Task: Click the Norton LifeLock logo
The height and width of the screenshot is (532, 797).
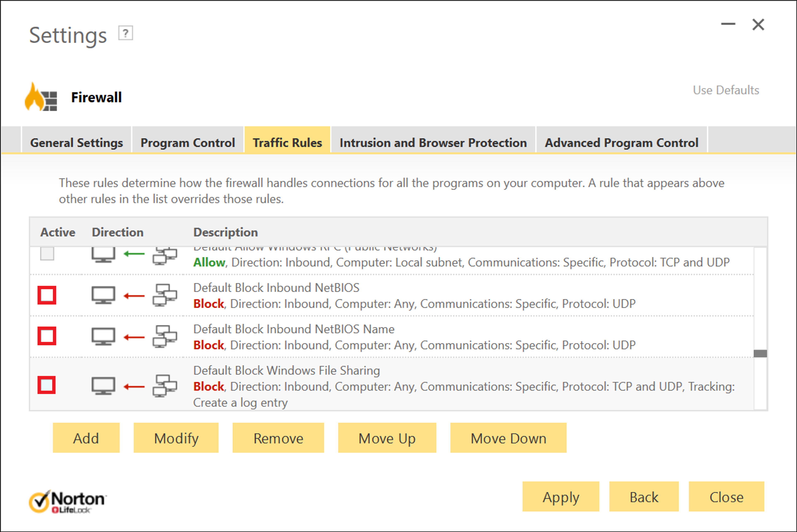Action: tap(67, 502)
